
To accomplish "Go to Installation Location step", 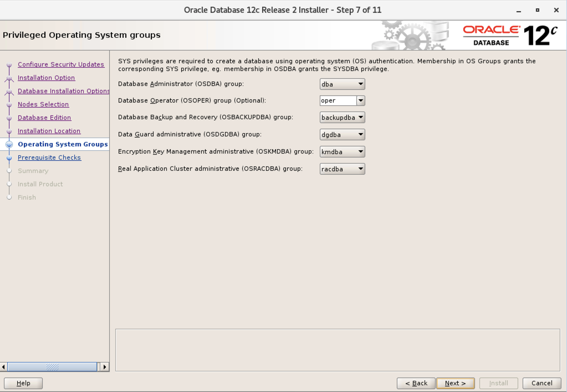I will tap(49, 131).
